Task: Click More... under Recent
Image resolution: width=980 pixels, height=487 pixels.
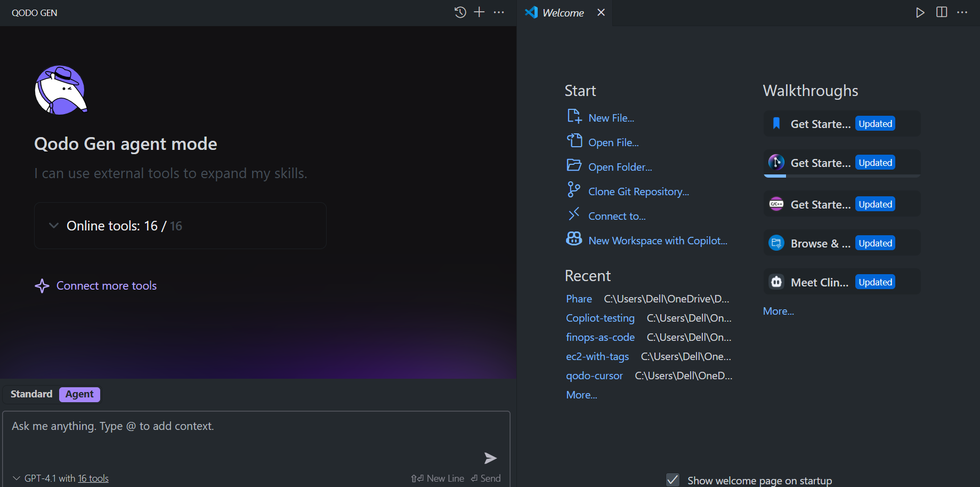Action: pyautogui.click(x=581, y=395)
